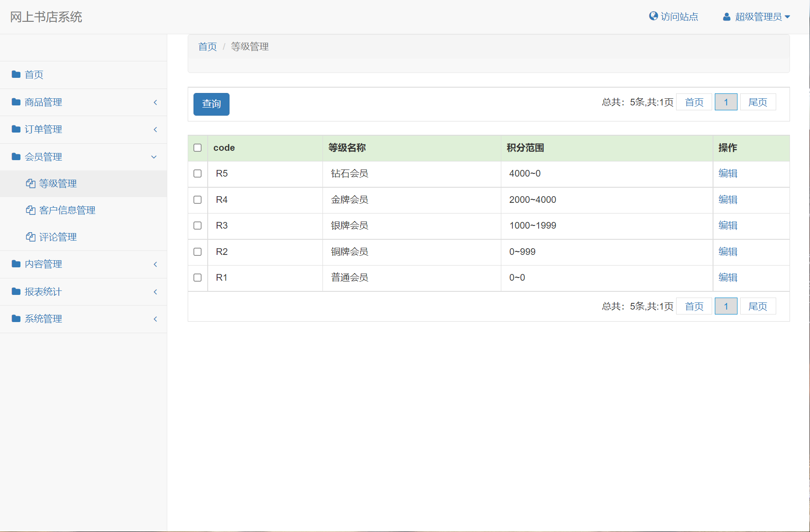Click the user icon near 超级管理员
The width and height of the screenshot is (810, 532).
click(726, 16)
